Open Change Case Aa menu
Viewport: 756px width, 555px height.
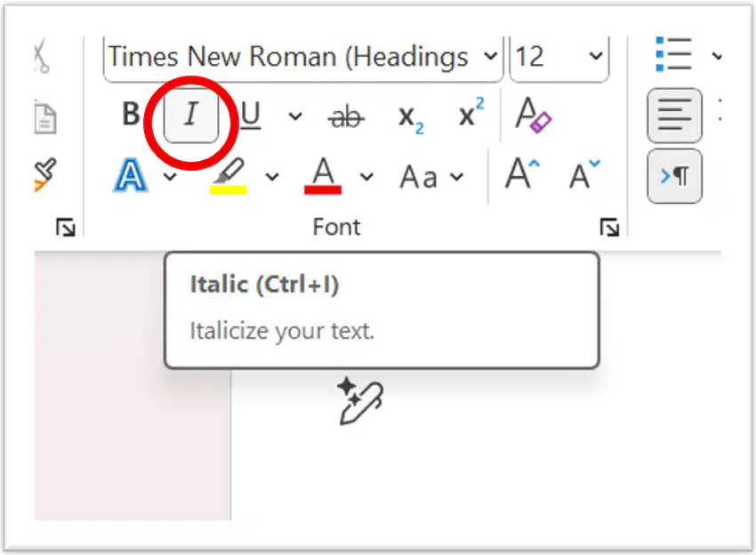click(x=431, y=176)
